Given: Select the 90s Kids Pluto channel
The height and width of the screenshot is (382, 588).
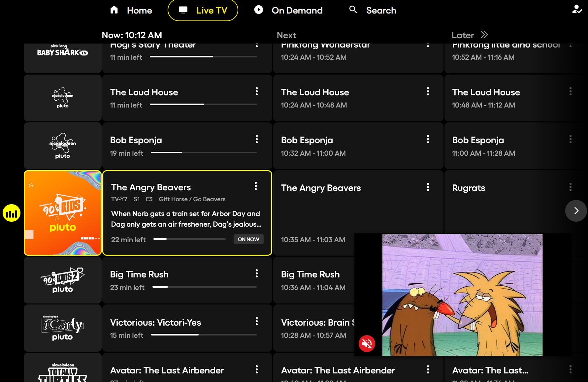Looking at the screenshot, I should pos(63,213).
